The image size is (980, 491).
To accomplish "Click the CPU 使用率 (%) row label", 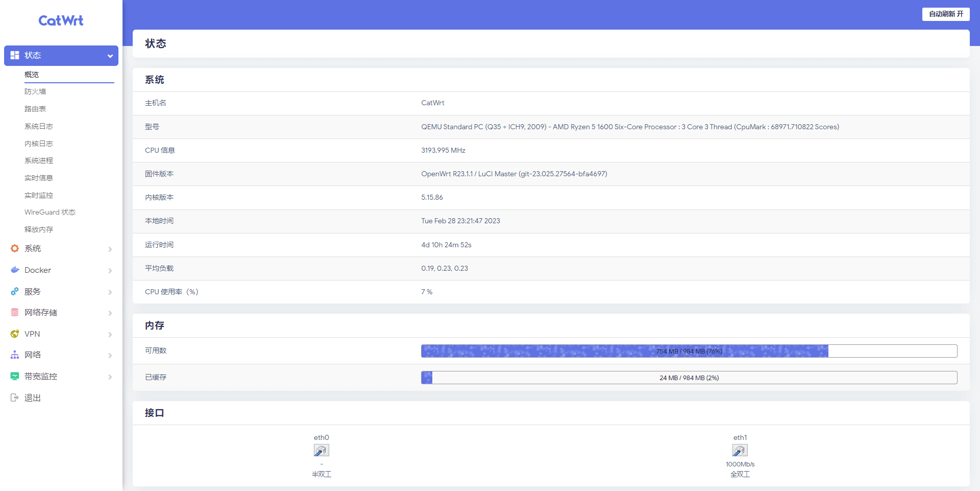I will (x=171, y=292).
